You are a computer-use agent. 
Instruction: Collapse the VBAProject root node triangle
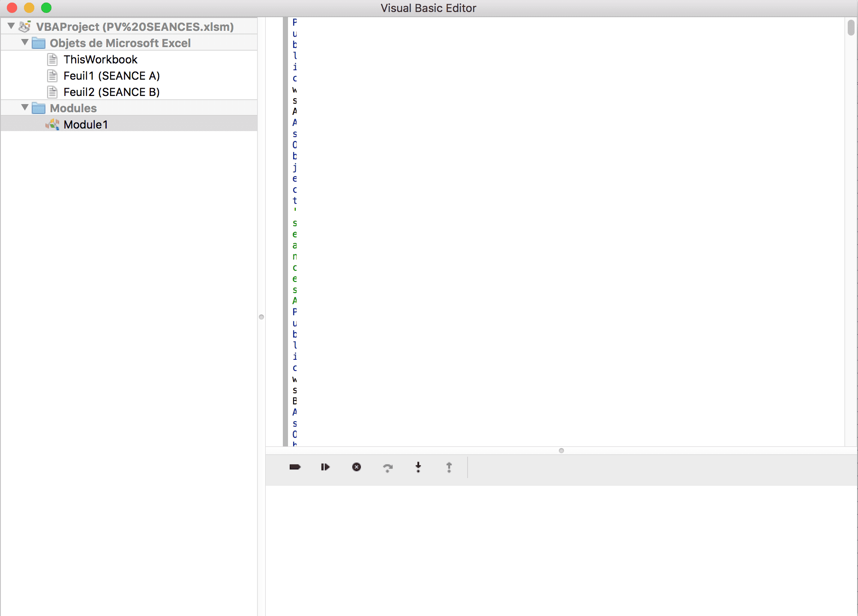[x=12, y=26]
